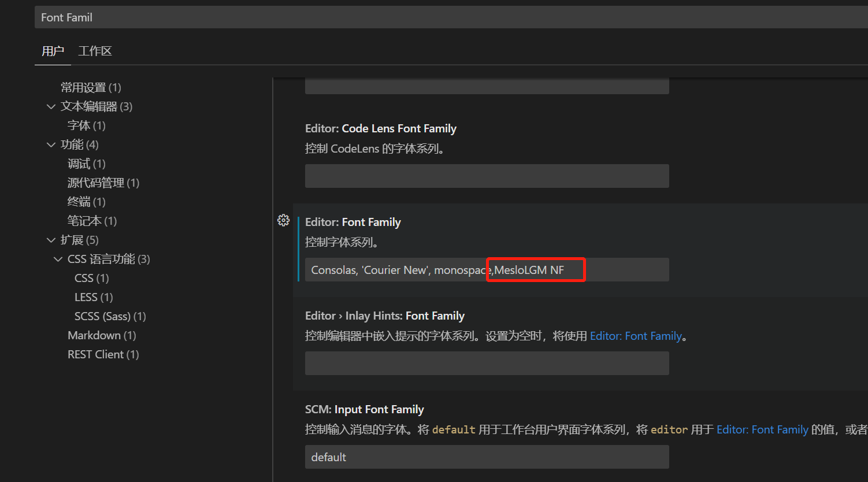The image size is (868, 482).
Task: Open the 调试 settings section
Action: (x=87, y=164)
